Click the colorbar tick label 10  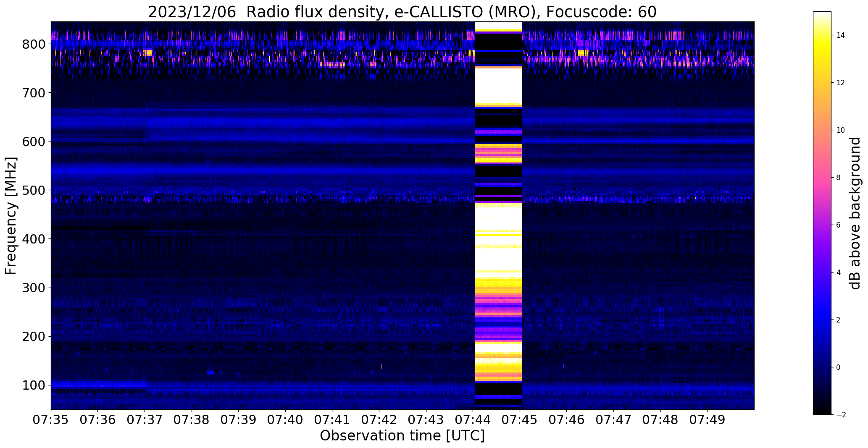pyautogui.click(x=841, y=130)
